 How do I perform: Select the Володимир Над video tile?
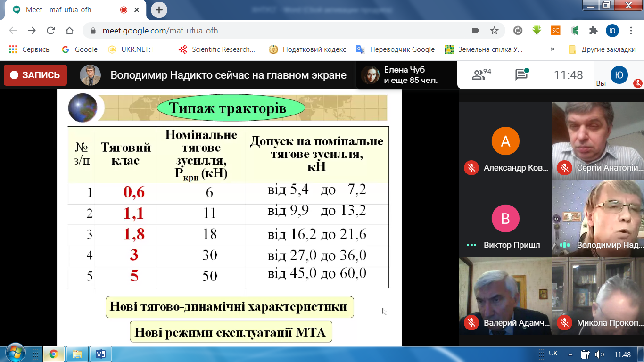[598, 218]
